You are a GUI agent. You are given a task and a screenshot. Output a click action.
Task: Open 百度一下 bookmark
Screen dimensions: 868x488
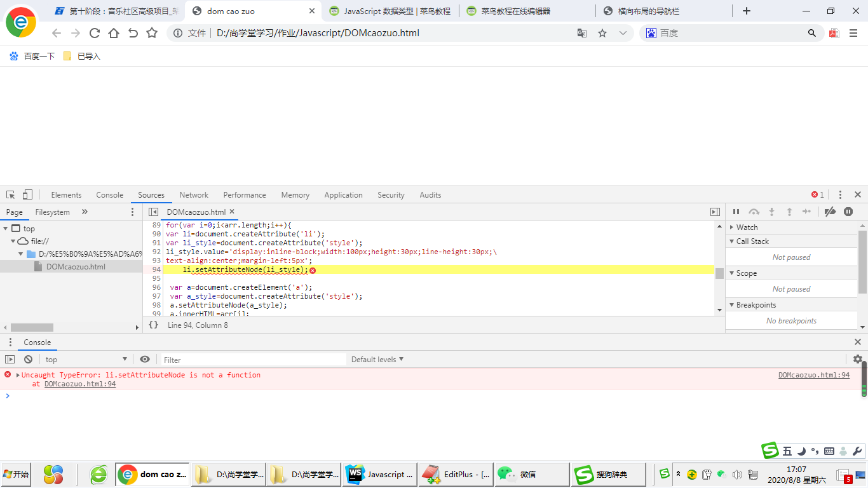pyautogui.click(x=32, y=56)
